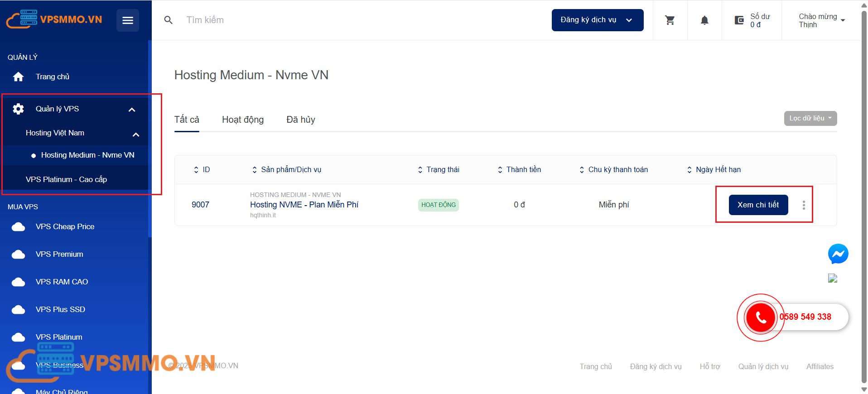Click the notification bell icon
This screenshot has height=394, width=868.
click(704, 20)
